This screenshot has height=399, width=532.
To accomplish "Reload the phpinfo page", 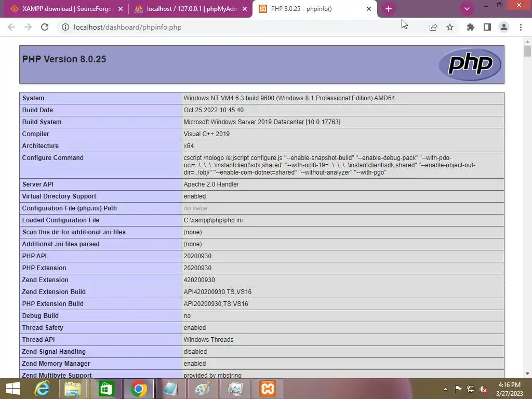I will [x=45, y=27].
